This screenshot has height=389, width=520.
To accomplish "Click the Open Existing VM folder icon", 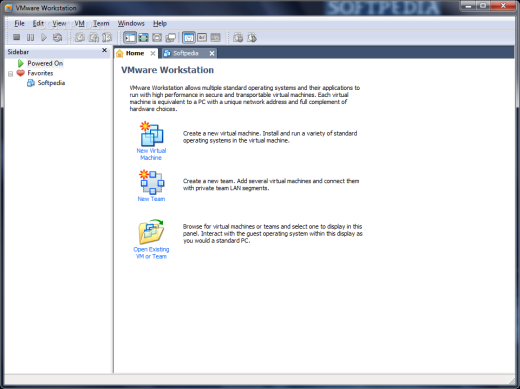I will [x=151, y=232].
